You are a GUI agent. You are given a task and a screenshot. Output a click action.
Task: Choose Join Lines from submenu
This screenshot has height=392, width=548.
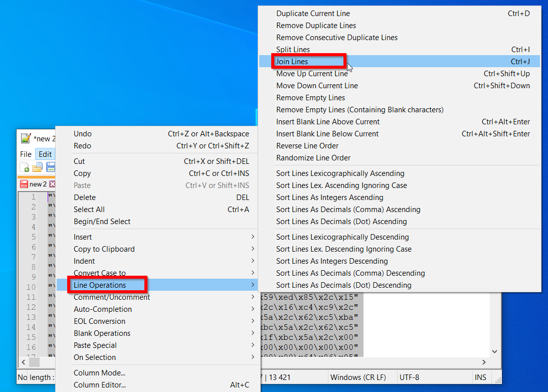pos(292,62)
